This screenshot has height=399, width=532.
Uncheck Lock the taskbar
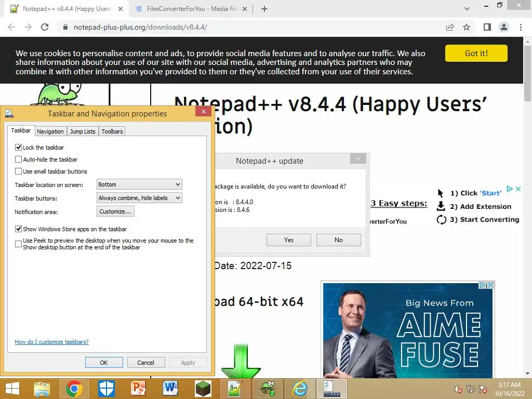[18, 147]
